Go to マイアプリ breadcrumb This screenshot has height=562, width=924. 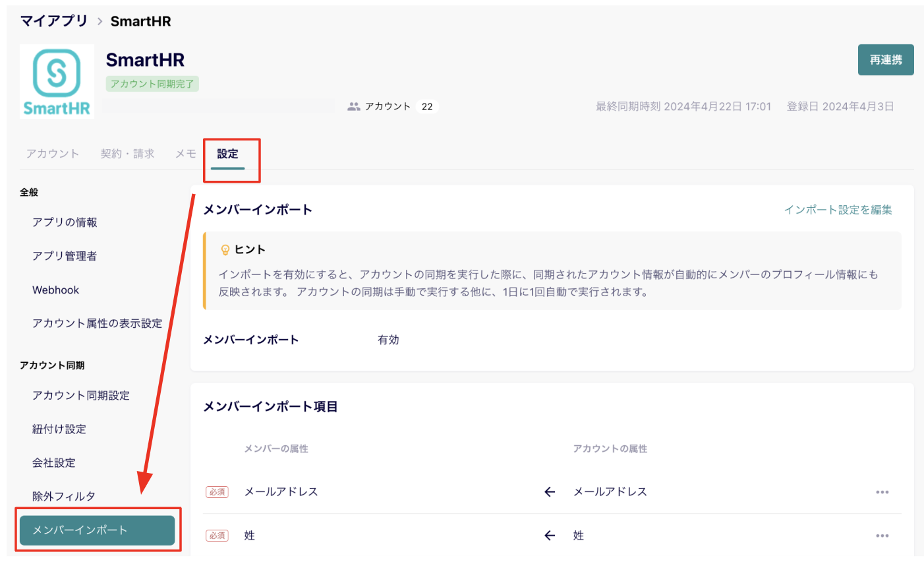coord(53,21)
